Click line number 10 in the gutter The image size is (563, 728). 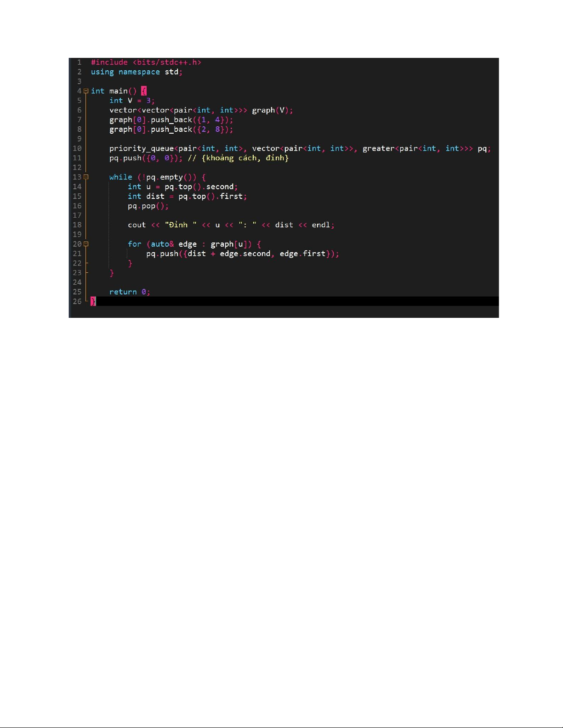[x=77, y=148]
